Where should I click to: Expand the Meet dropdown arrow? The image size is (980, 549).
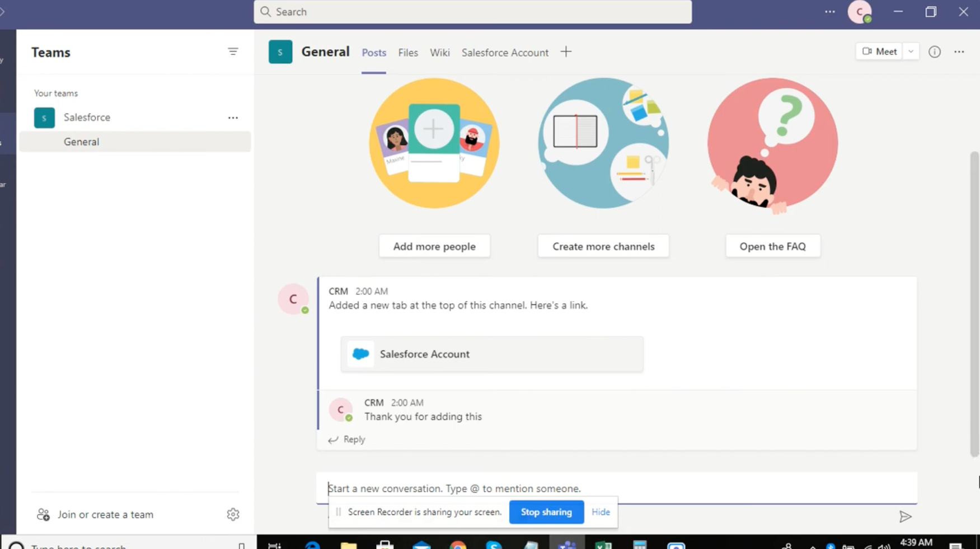tap(911, 51)
